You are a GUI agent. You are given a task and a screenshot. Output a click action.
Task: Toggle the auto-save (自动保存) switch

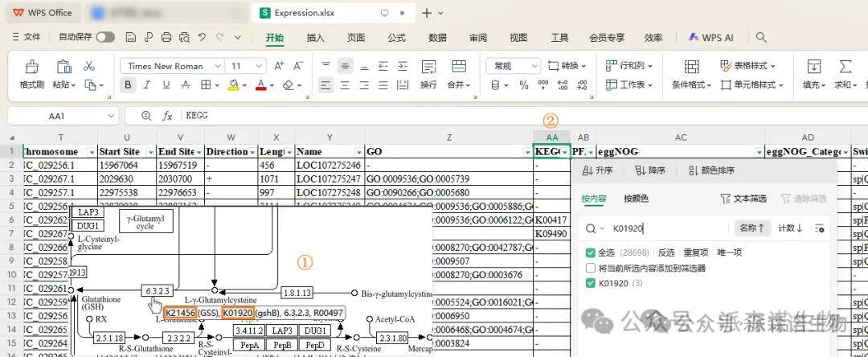click(x=104, y=37)
